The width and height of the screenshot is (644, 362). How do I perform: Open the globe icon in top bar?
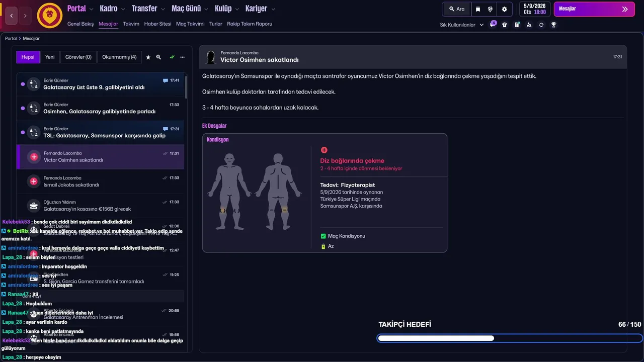click(490, 9)
